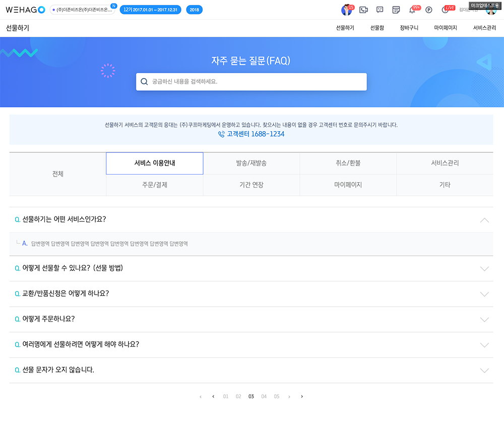Image resolution: width=504 pixels, height=445 pixels.
Task: Expand the '어떻게 주문하나요?' question
Action: click(484, 319)
